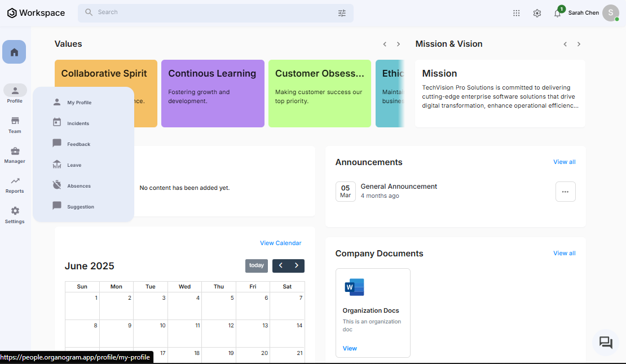Go to previous Mission & Vision slide
Screen dimensions: 626x364
[565, 44]
